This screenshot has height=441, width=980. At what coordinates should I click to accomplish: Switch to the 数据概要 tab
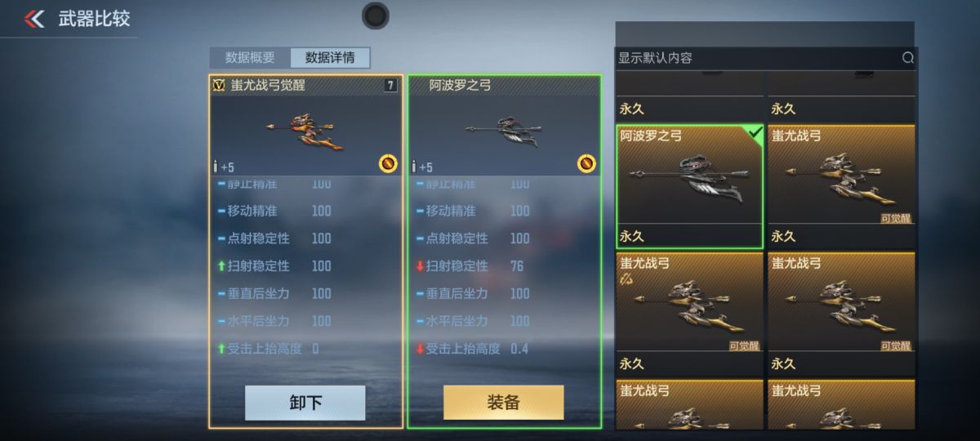[250, 58]
